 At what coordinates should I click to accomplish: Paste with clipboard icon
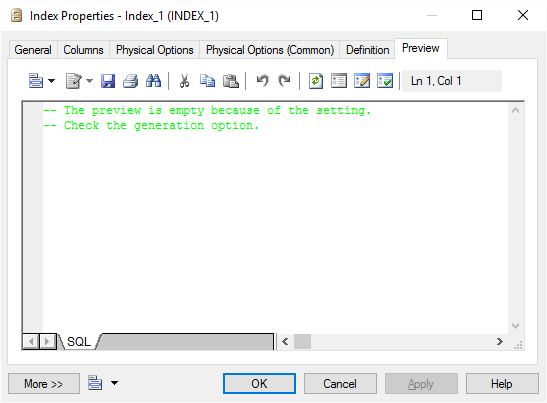click(231, 81)
